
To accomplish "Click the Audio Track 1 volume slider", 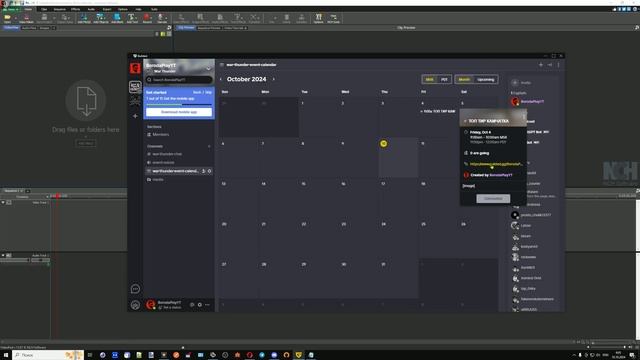I will point(15,260).
